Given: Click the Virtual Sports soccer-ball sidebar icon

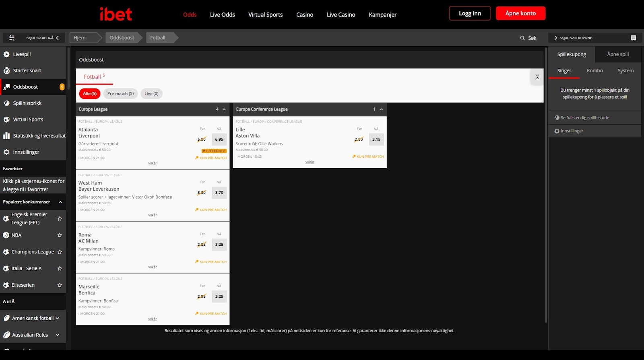Looking at the screenshot, I should tap(6, 119).
